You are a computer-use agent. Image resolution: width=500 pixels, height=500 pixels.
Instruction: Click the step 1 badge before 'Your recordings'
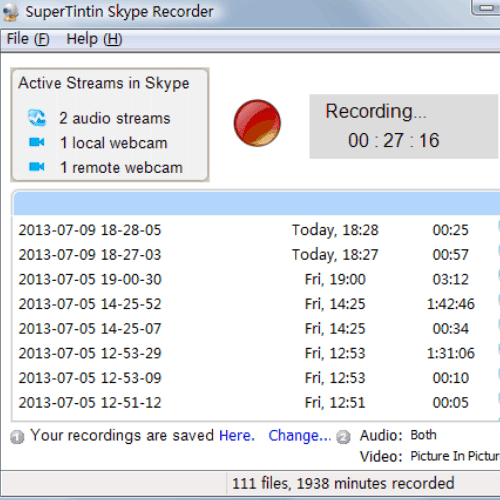point(17,437)
